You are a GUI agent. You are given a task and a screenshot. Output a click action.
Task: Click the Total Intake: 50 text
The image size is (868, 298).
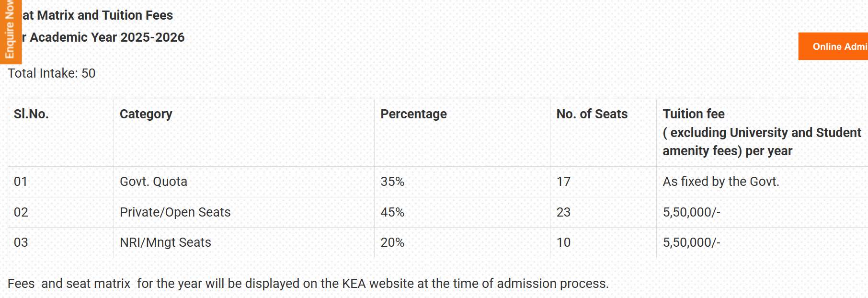click(x=52, y=73)
